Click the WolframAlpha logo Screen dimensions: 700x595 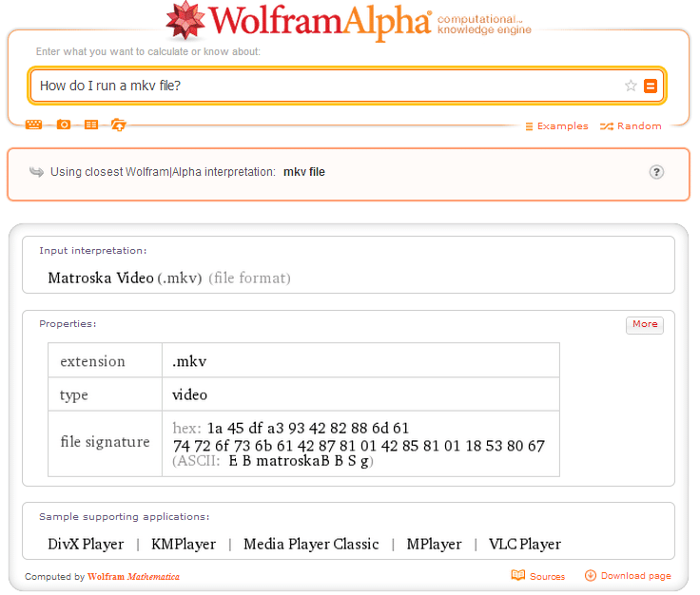coord(299,21)
